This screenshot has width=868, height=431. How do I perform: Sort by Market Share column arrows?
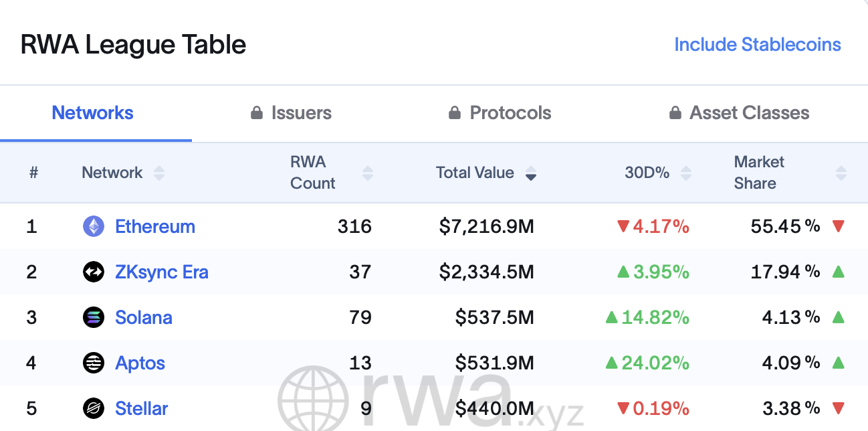coord(841,173)
